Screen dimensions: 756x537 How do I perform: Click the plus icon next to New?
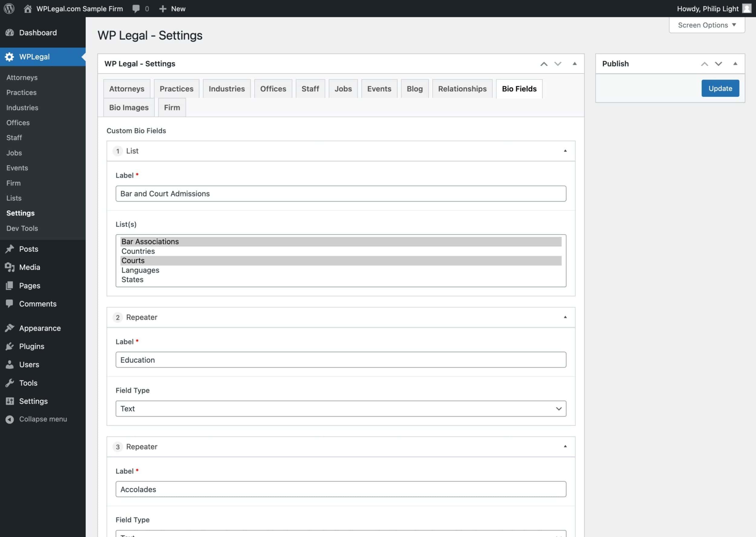pyautogui.click(x=162, y=9)
